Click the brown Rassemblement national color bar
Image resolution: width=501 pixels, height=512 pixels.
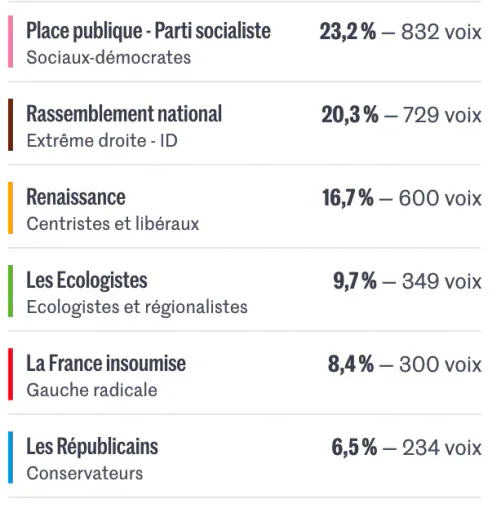pos(11,125)
